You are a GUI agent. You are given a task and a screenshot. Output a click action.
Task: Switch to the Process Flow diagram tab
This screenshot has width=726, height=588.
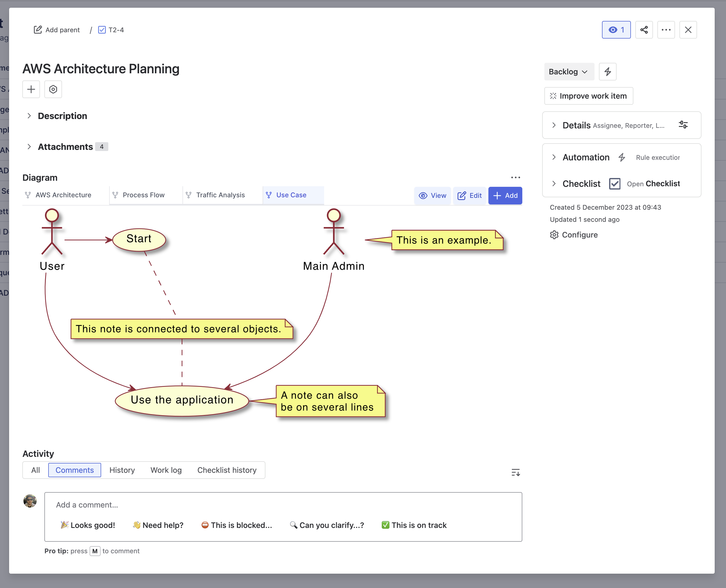(143, 195)
